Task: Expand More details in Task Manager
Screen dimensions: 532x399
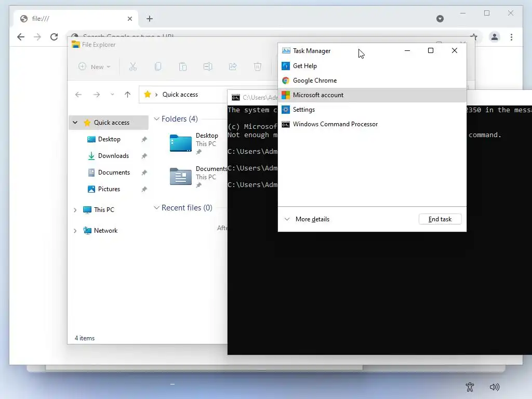Action: click(307, 219)
